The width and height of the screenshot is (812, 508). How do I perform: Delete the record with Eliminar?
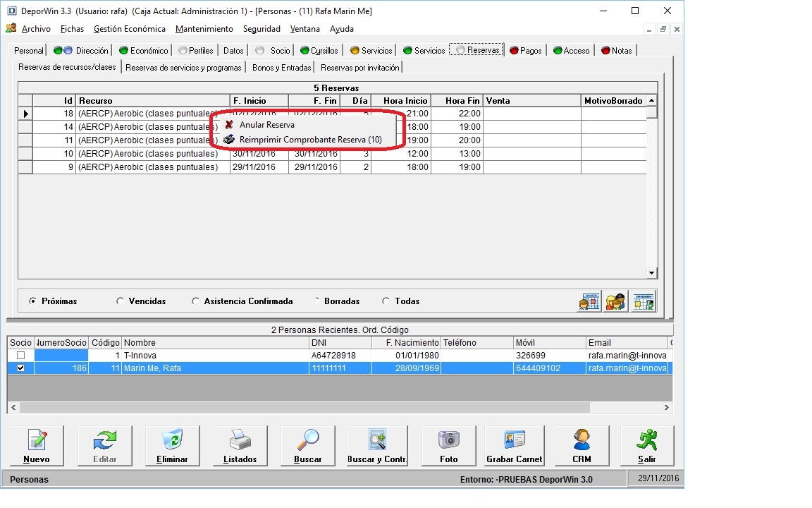173,446
